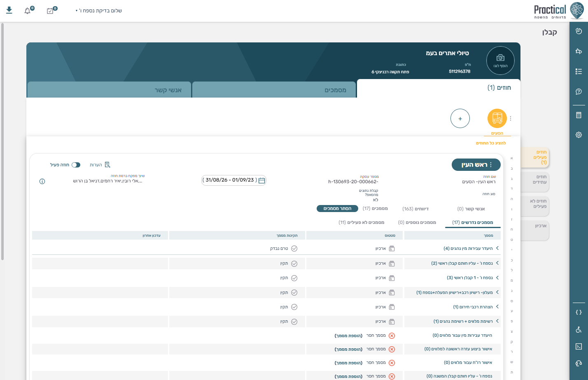
Task: Open the calendar tasks icon in top bar
Action: pyautogui.click(x=51, y=11)
